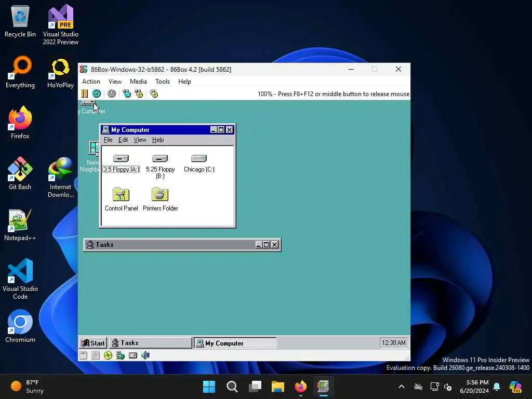Click 86Box icon on Windows taskbar

[x=323, y=387]
